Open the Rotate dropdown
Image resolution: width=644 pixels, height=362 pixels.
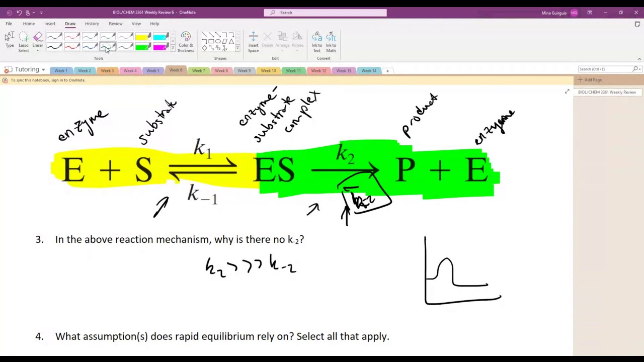pos(297,40)
